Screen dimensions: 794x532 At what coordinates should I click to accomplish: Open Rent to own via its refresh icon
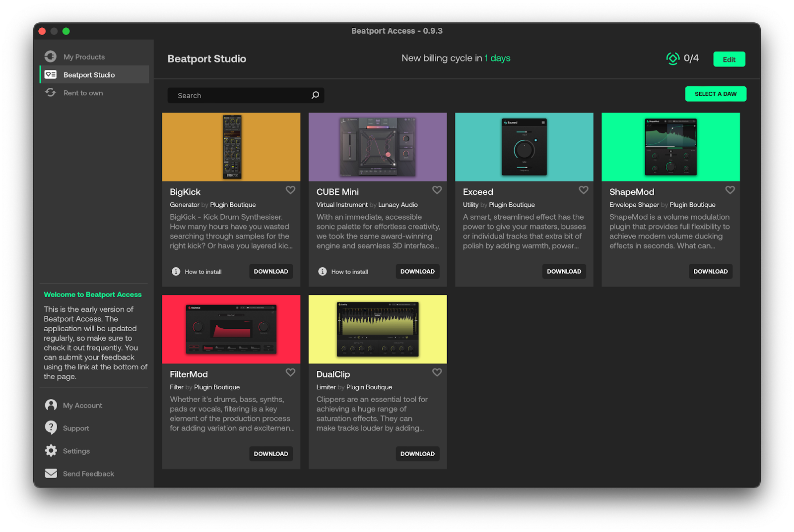pyautogui.click(x=50, y=92)
